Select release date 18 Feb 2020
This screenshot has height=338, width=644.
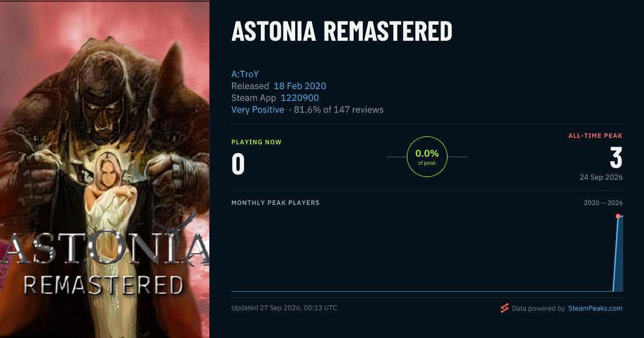[x=299, y=86]
